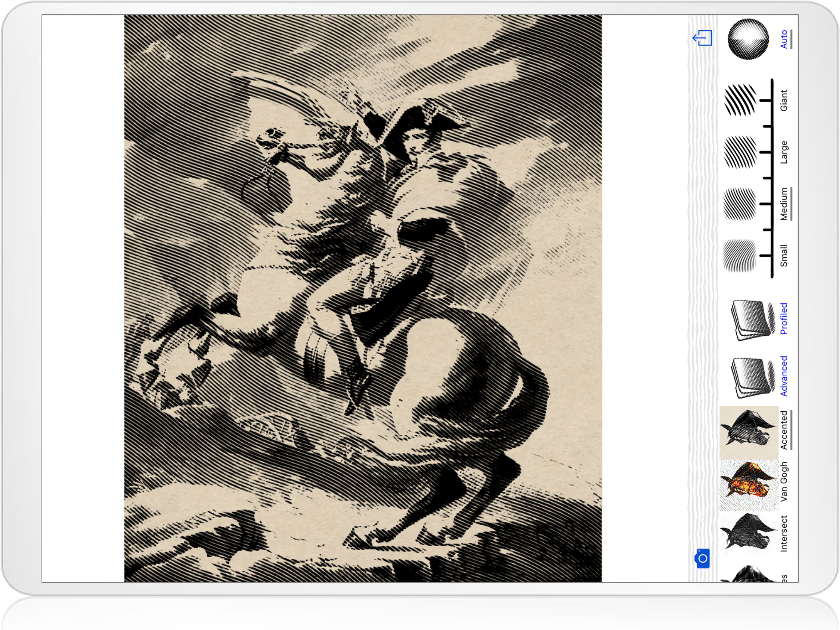Select the Medium line pattern icon
The image size is (840, 630).
[740, 204]
